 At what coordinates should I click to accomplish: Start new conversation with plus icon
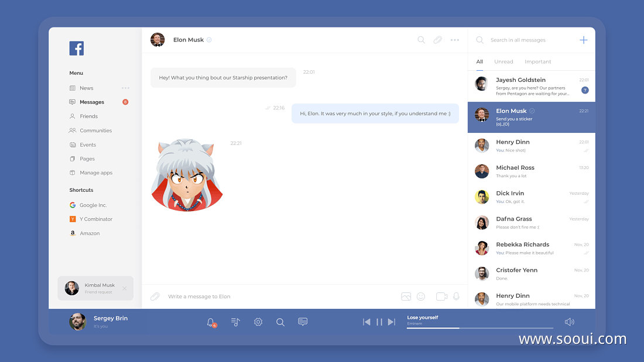(x=583, y=40)
